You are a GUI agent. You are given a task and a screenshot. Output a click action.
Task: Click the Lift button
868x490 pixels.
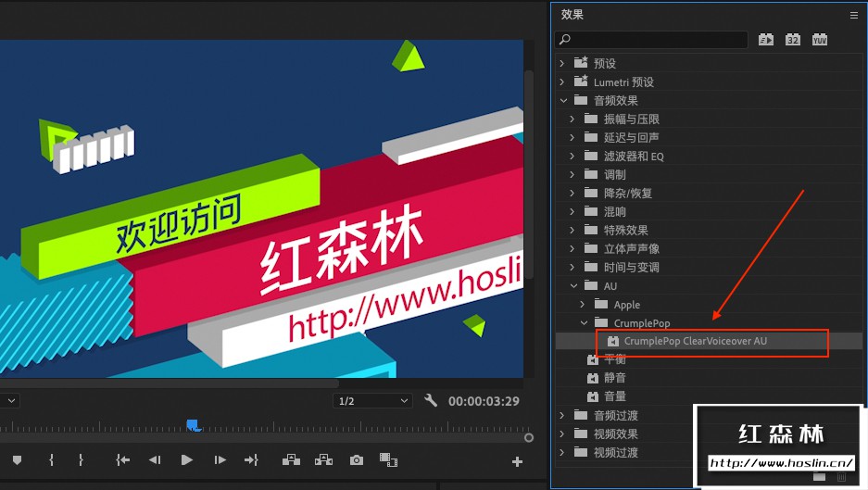point(291,460)
